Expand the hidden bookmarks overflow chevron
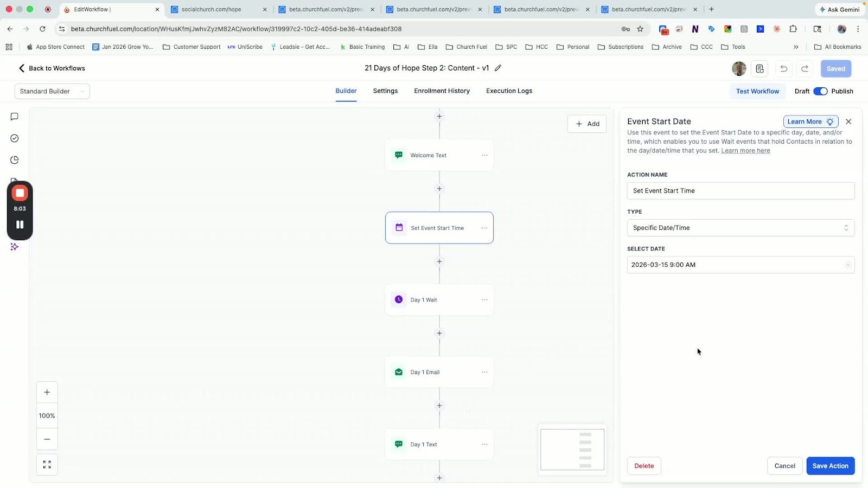 tap(796, 47)
